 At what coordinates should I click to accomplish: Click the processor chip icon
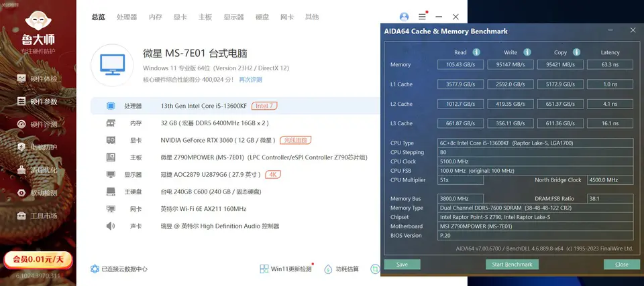(111, 106)
